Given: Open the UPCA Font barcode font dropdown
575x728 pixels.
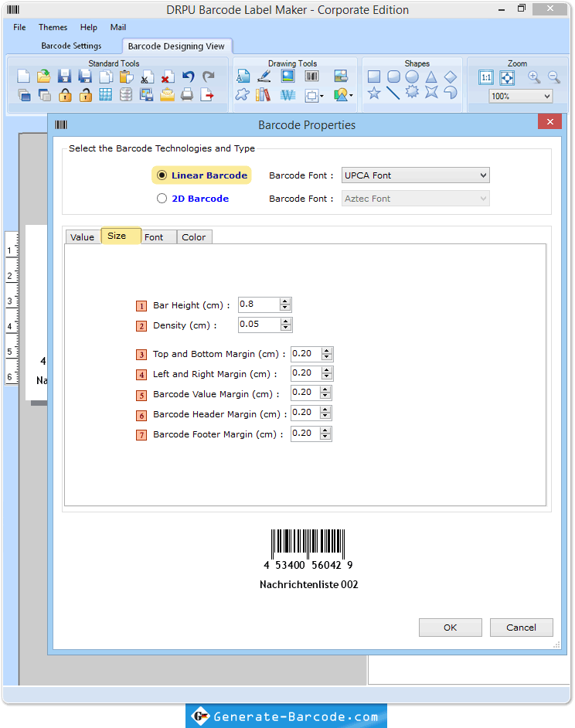Looking at the screenshot, I should 415,175.
